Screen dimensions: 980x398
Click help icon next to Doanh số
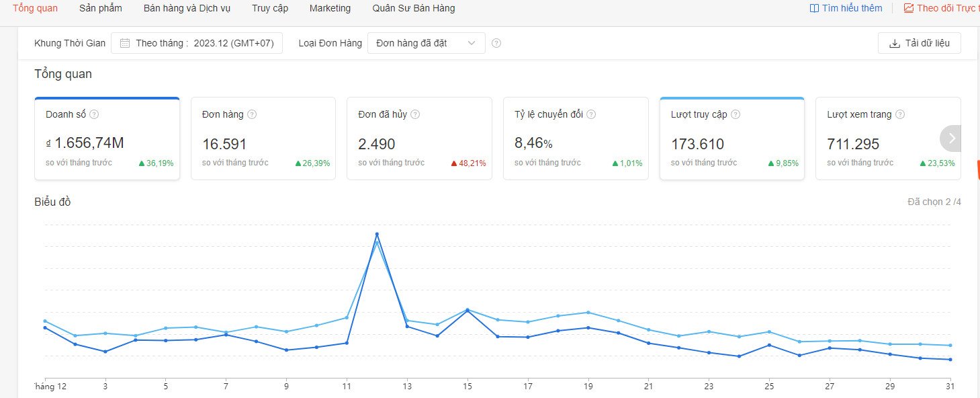[x=94, y=114]
